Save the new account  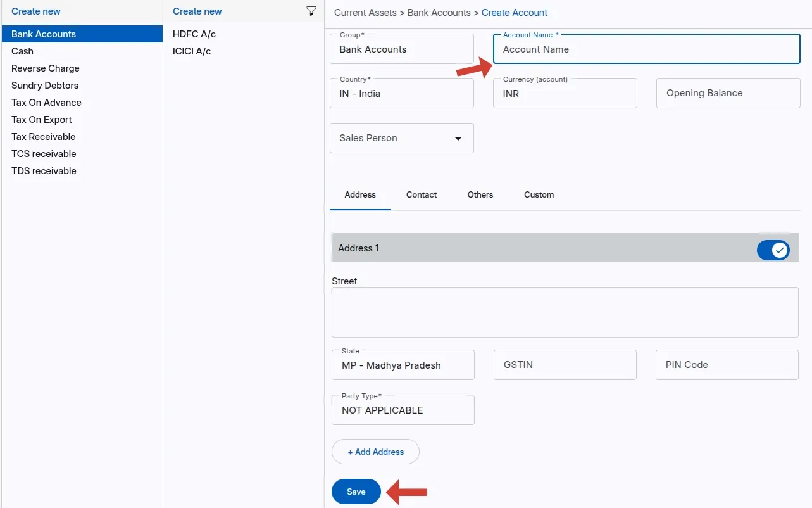coord(356,492)
